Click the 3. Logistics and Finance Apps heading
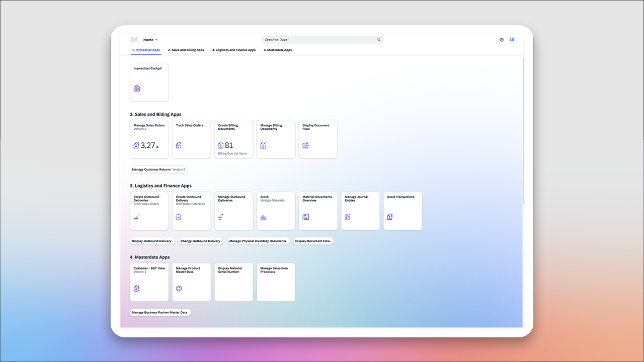644x362 pixels. click(x=160, y=186)
